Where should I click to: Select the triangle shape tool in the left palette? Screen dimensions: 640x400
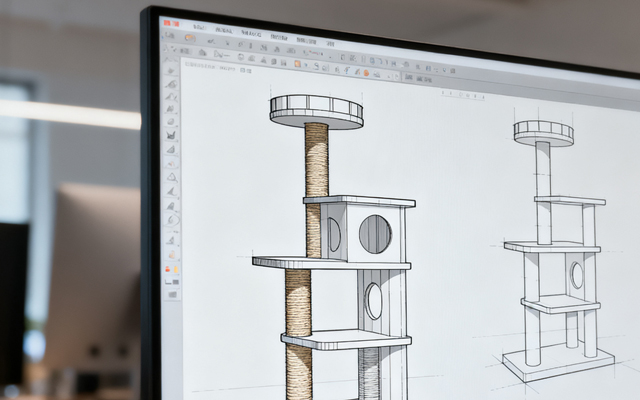pyautogui.click(x=172, y=176)
